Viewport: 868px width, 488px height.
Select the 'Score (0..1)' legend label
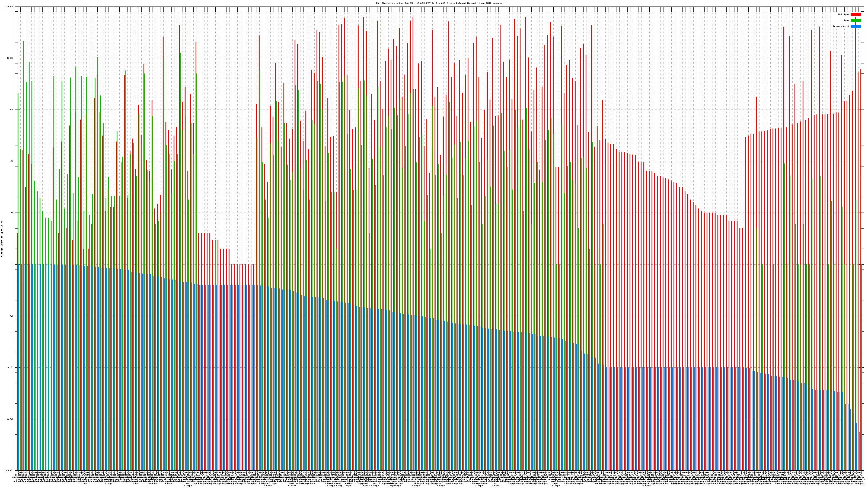tap(841, 26)
